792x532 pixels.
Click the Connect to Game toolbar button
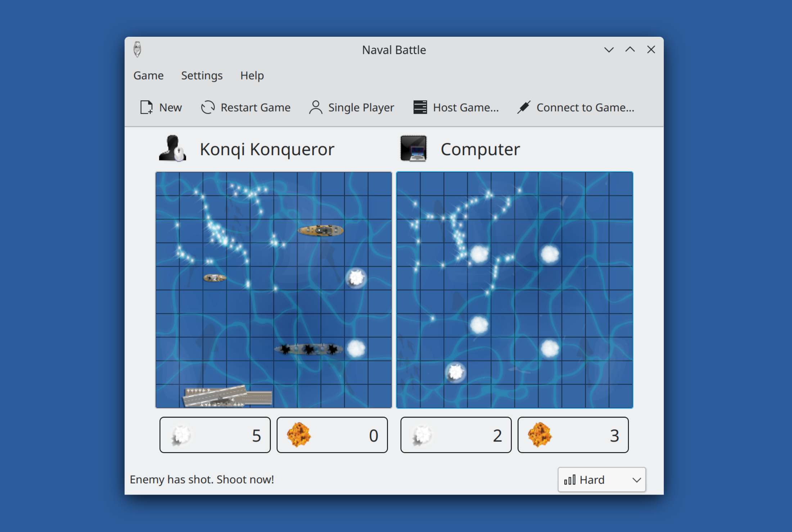(x=576, y=107)
